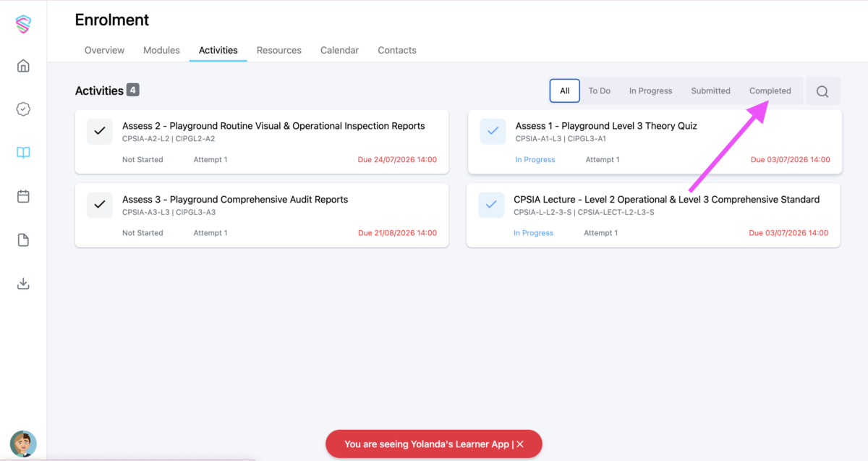The width and height of the screenshot is (868, 461).
Task: Filter activities by Submitted
Action: point(710,91)
